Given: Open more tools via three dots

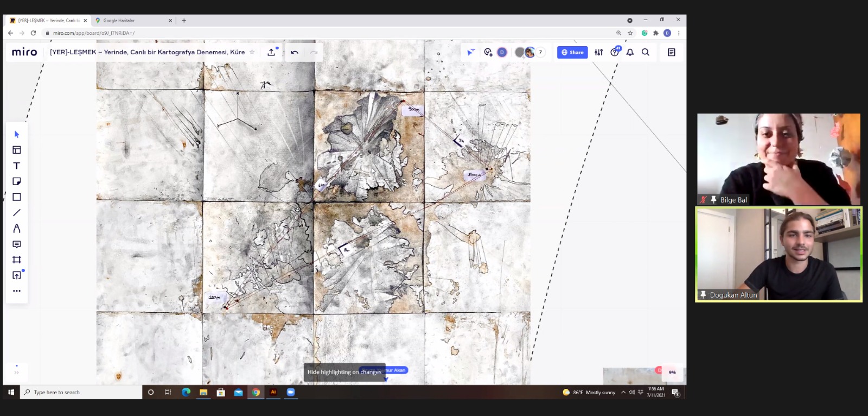Looking at the screenshot, I should 17,291.
